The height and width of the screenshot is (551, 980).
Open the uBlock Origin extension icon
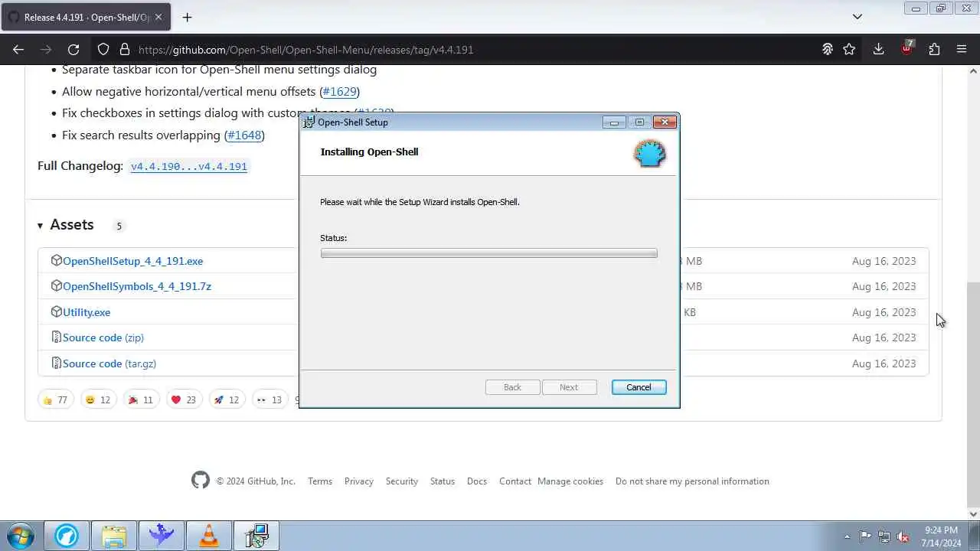coord(906,47)
